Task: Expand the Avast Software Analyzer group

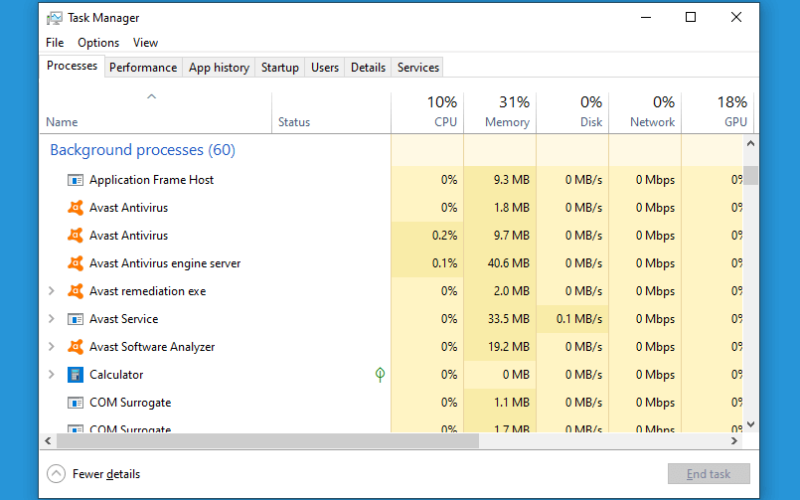Action: click(x=51, y=346)
